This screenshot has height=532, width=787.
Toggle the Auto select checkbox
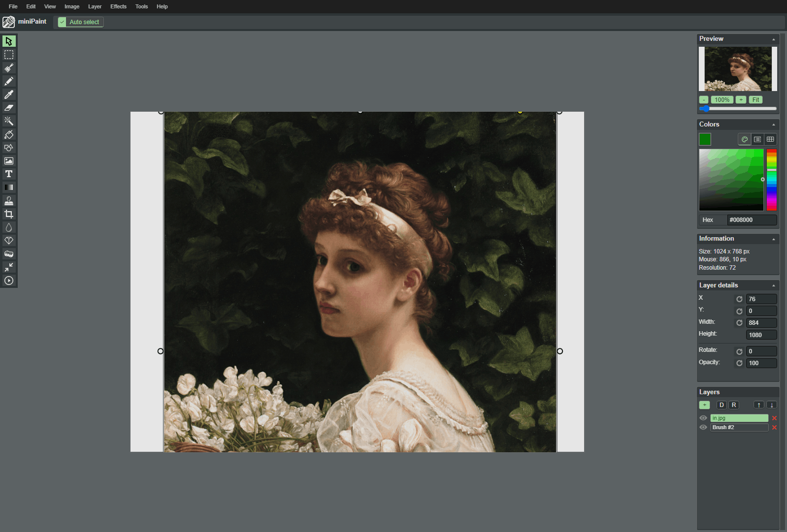coord(62,22)
